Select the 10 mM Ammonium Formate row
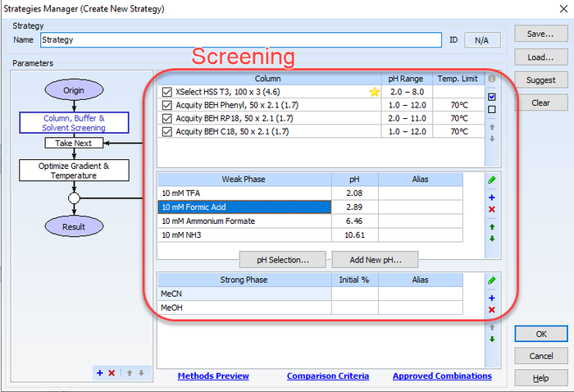Image resolution: width=574 pixels, height=392 pixels. (x=311, y=221)
